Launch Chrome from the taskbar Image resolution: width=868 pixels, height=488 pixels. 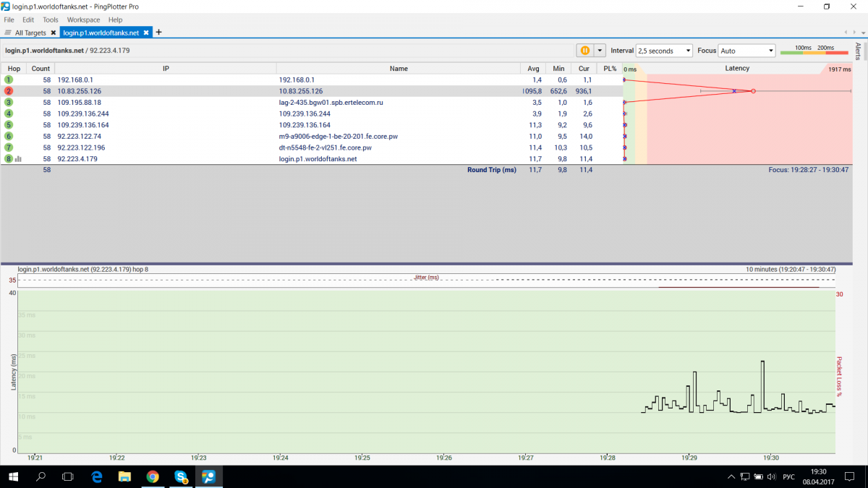[153, 476]
